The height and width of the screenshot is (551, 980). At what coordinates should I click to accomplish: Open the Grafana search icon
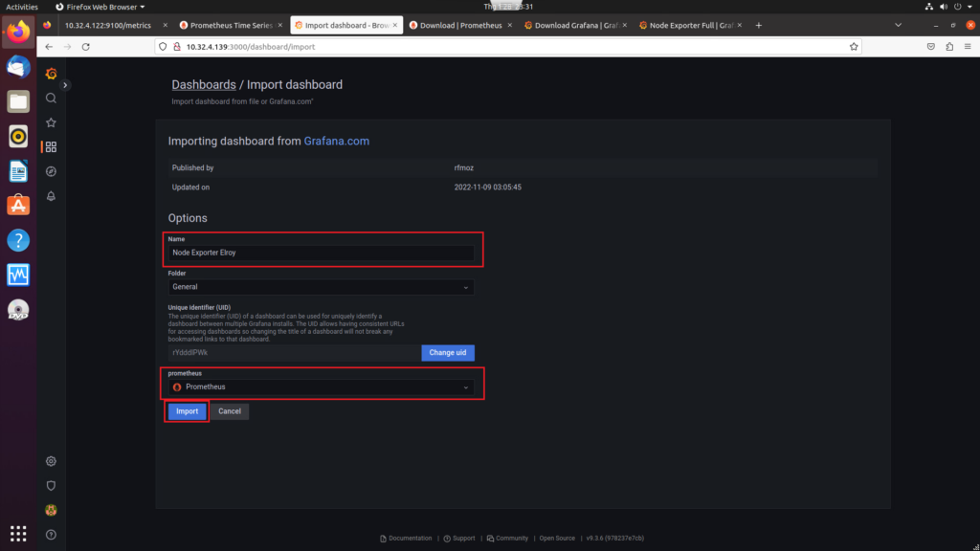[52, 99]
